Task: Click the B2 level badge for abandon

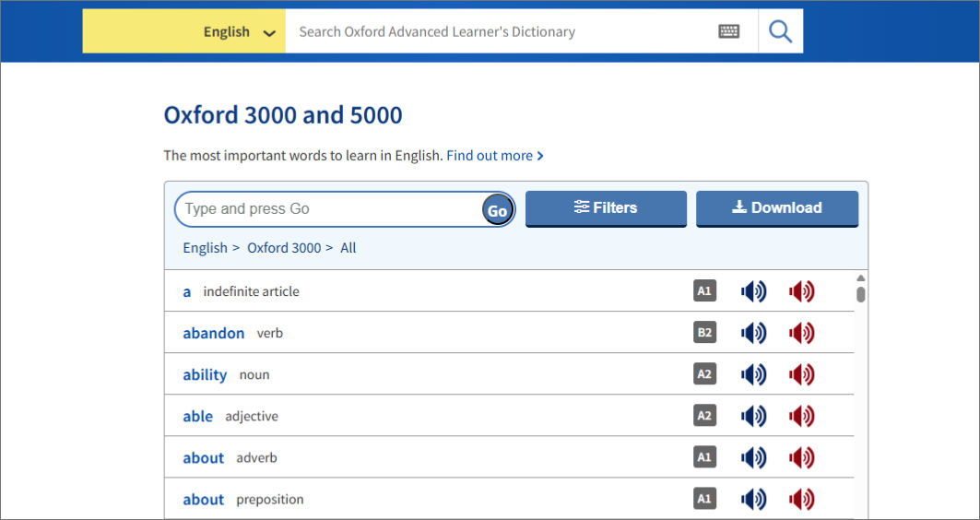Action: pyautogui.click(x=705, y=333)
